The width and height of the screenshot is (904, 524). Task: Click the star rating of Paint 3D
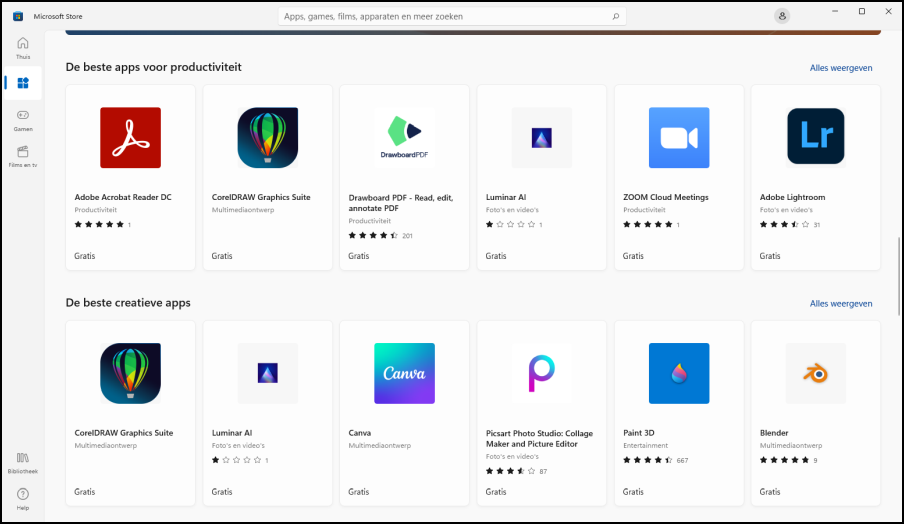[647, 460]
